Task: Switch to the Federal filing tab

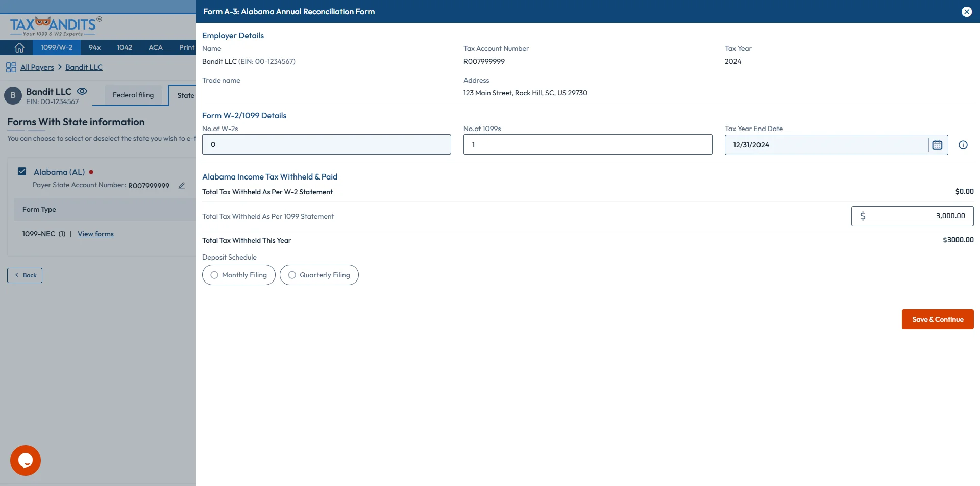Action: pyautogui.click(x=133, y=95)
